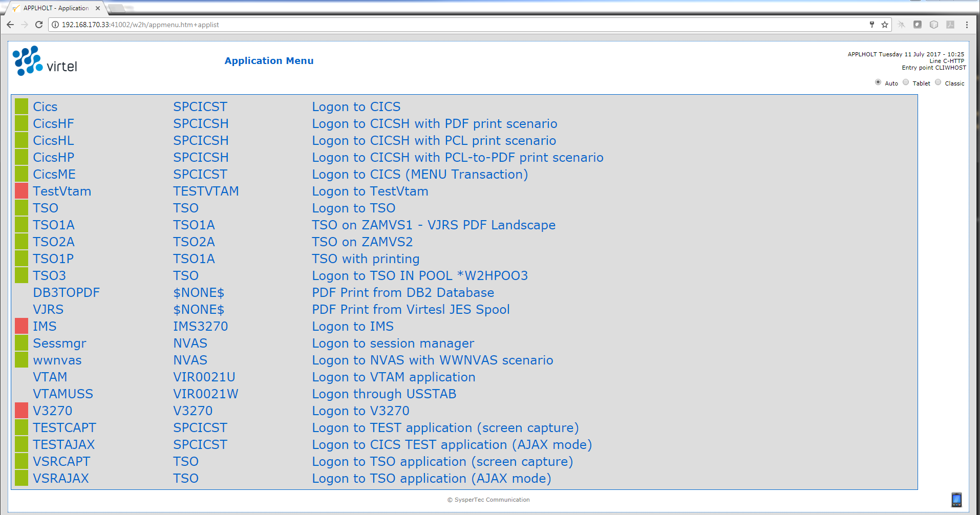
Task: Click the IMS3270 VTAM name
Action: pos(201,326)
